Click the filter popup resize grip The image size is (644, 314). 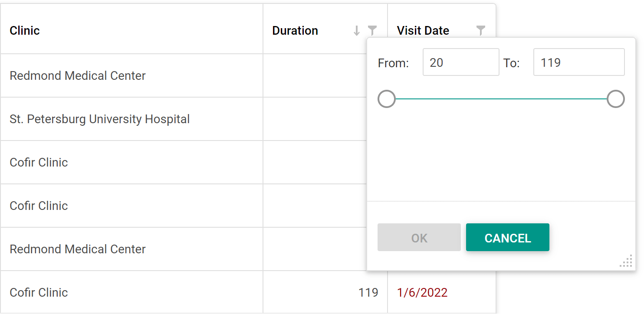pyautogui.click(x=626, y=261)
